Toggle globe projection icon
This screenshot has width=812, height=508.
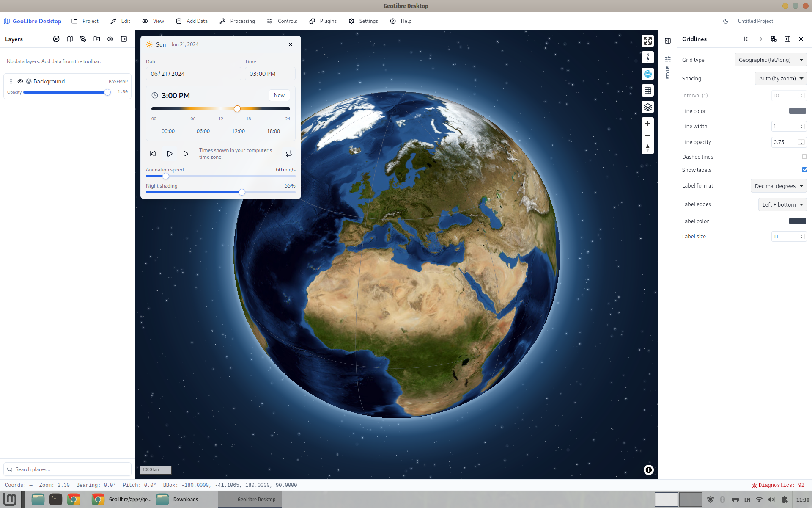point(647,74)
